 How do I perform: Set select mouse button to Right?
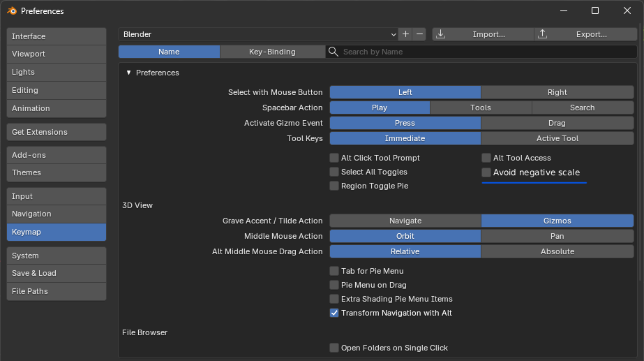point(557,92)
